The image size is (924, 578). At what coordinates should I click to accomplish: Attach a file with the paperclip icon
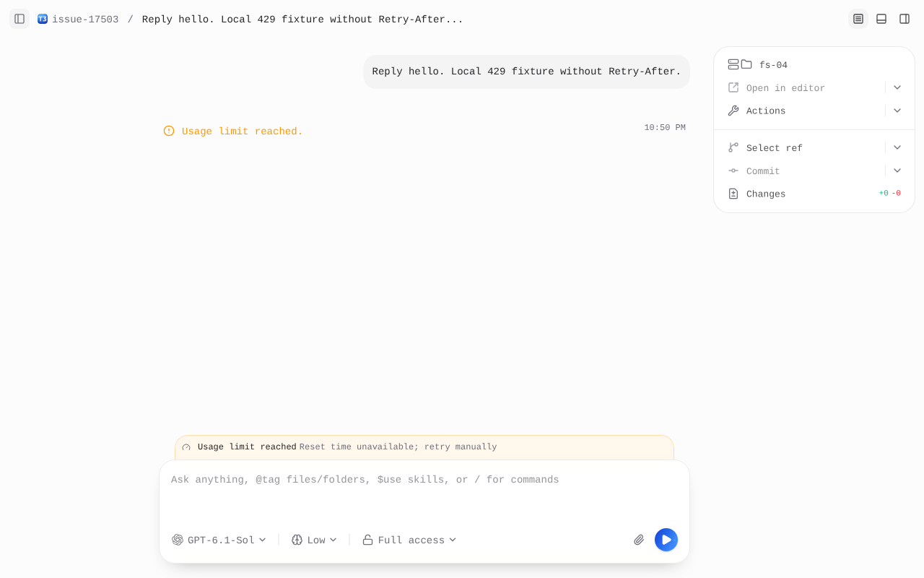[639, 540]
